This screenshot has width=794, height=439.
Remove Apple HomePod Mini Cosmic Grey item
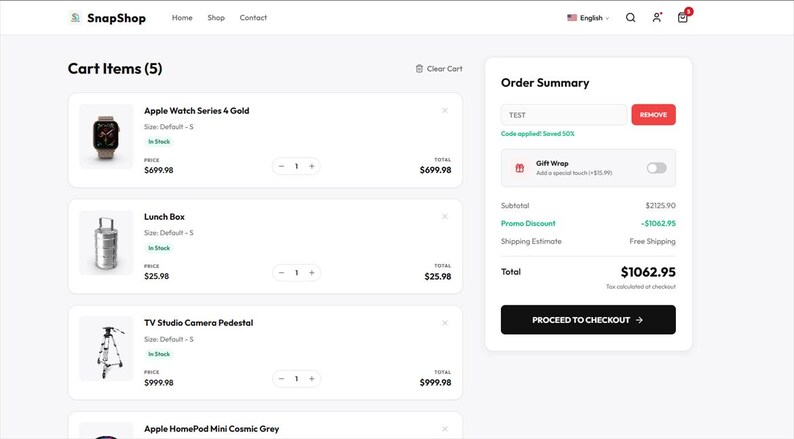tap(445, 429)
